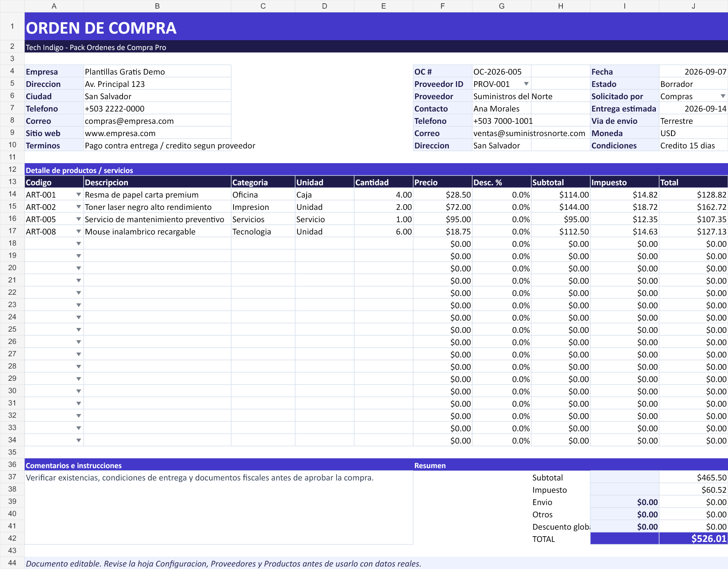Click the Desc. % column header cell
728x569 pixels.
pos(502,182)
